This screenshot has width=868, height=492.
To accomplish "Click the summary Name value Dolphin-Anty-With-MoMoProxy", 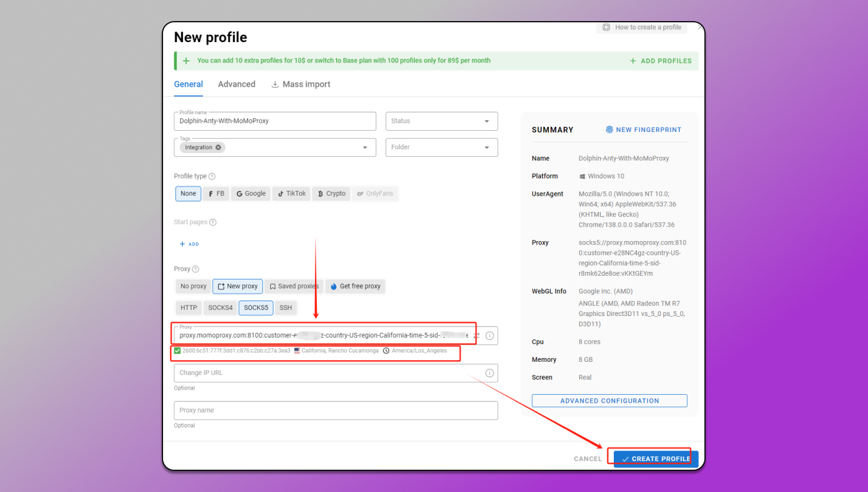I will pyautogui.click(x=624, y=159).
